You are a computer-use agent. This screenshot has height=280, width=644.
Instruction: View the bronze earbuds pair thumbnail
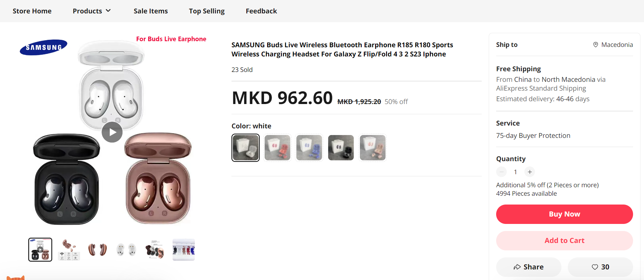pos(97,250)
